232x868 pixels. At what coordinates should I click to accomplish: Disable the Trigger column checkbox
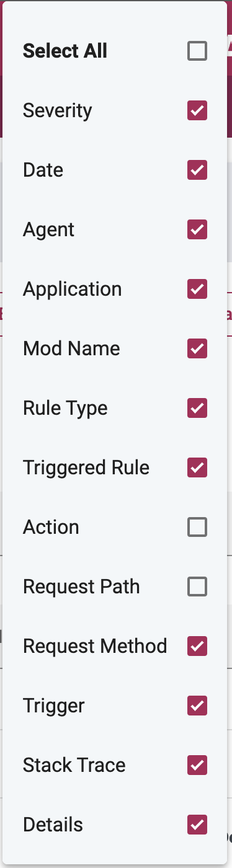197,706
